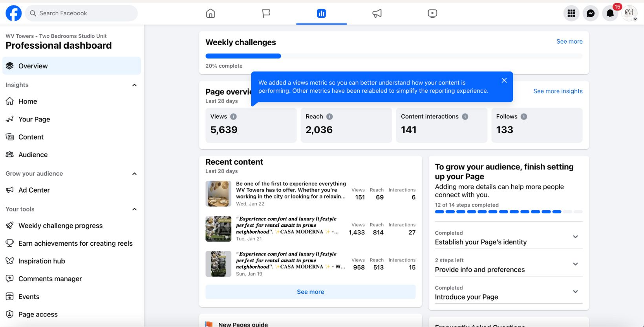Collapse the Your tools section
644x327 pixels.
coord(134,209)
